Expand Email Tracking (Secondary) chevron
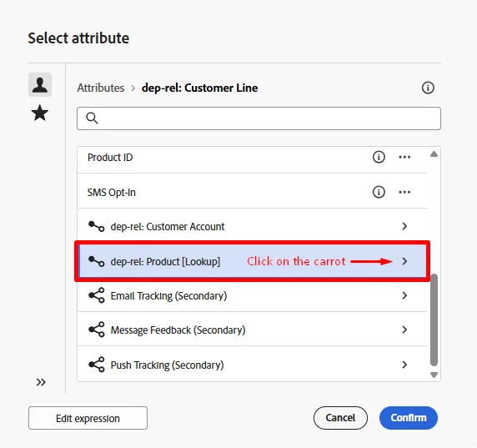This screenshot has width=477, height=448. tap(404, 295)
